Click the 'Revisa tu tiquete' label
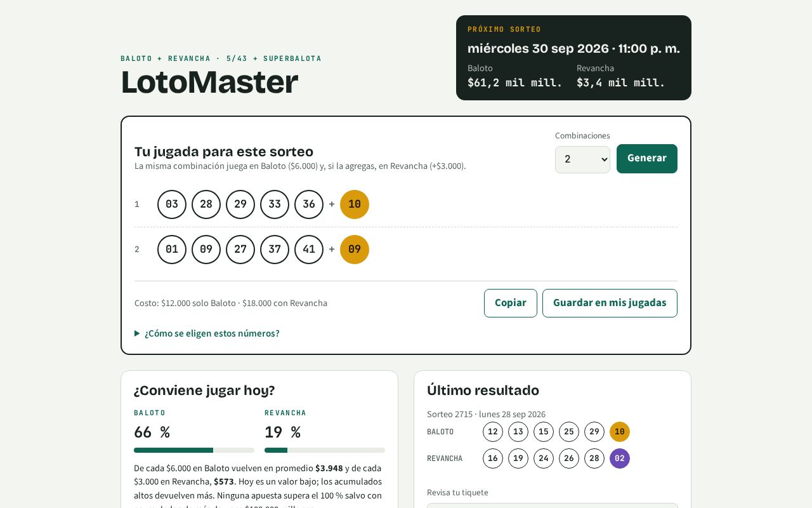 coord(457,493)
